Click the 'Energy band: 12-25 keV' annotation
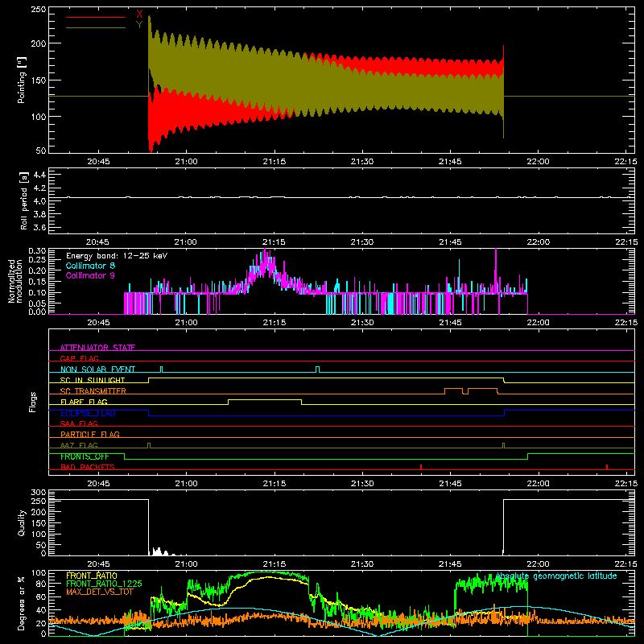The height and width of the screenshot is (644, 644). 117,256
